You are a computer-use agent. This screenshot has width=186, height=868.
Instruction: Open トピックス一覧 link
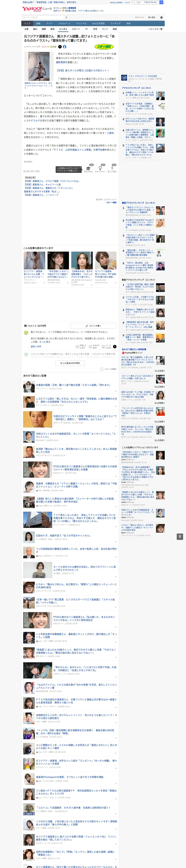click(155, 29)
